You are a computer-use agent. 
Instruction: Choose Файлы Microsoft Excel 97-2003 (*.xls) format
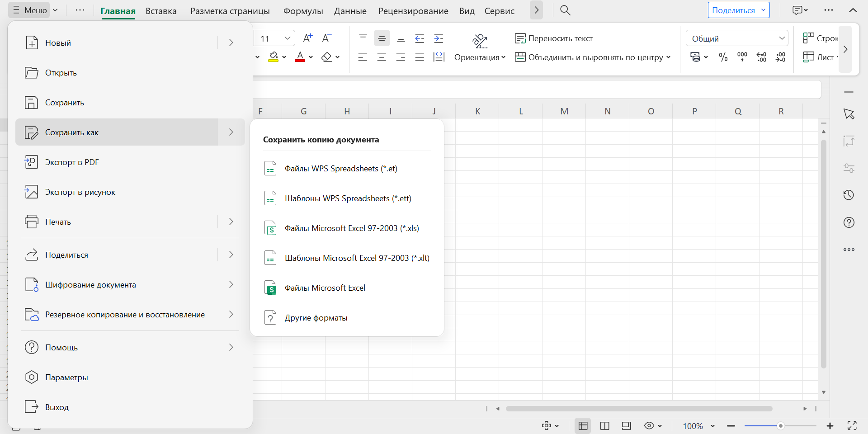(x=352, y=228)
